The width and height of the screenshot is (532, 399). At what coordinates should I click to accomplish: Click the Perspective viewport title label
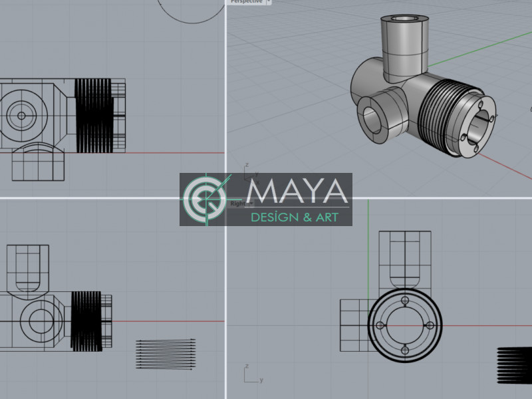click(x=246, y=2)
